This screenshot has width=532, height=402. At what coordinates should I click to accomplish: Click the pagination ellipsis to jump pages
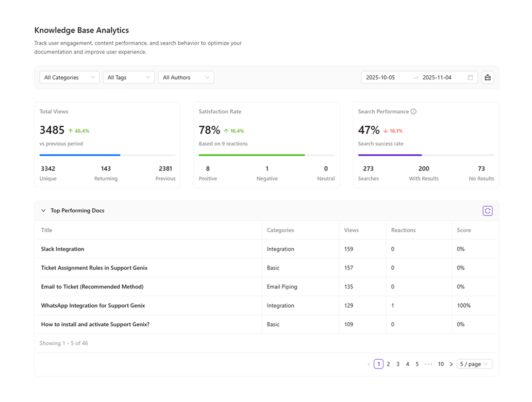point(428,364)
